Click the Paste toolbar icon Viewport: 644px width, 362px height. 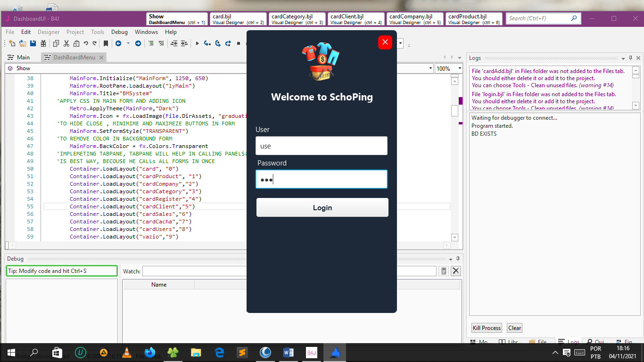pyautogui.click(x=76, y=43)
